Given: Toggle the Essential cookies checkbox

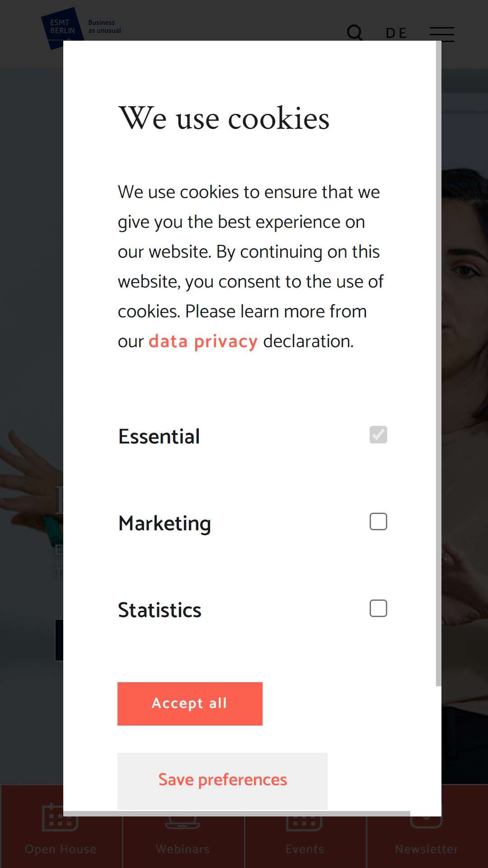Looking at the screenshot, I should [378, 434].
